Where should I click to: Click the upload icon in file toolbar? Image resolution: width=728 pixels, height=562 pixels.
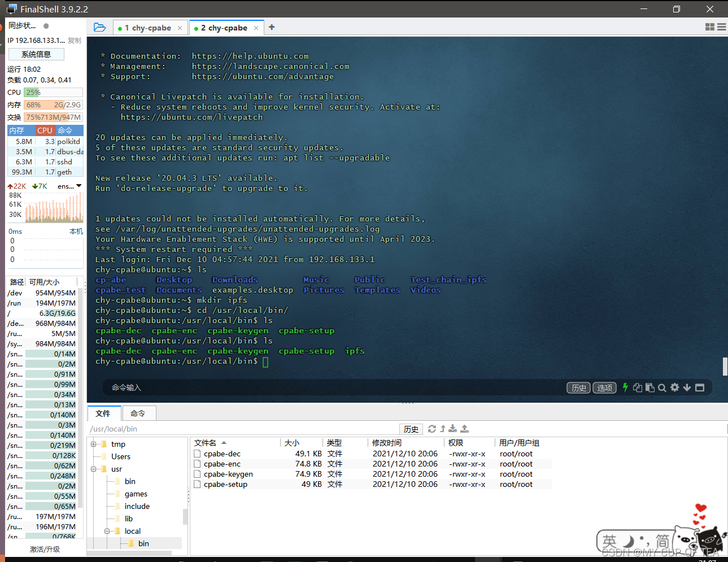pos(464,429)
